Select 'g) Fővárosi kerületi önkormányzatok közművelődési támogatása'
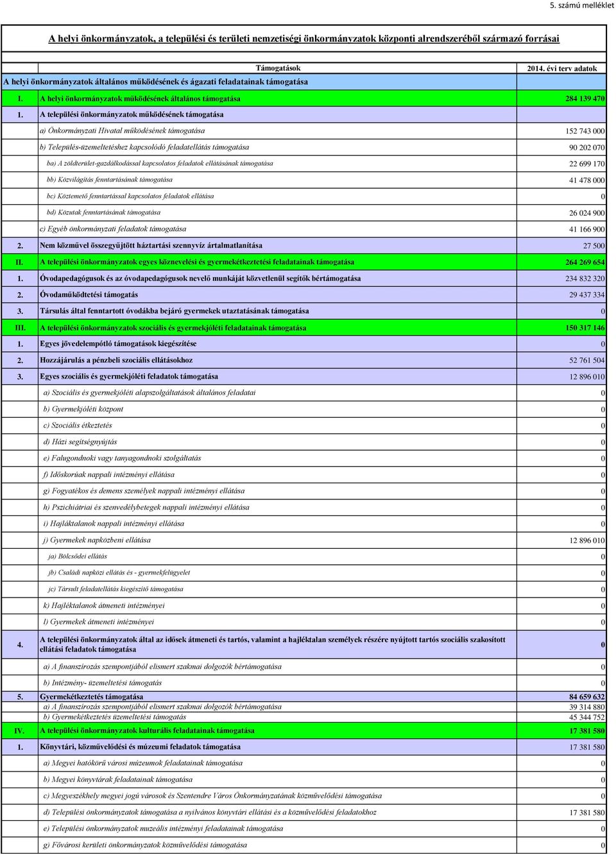The image size is (616, 855). click(x=145, y=845)
